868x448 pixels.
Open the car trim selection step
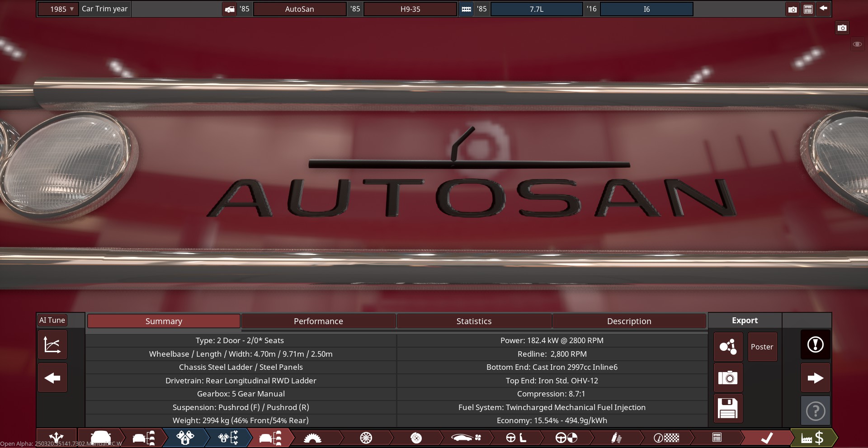tap(270, 438)
